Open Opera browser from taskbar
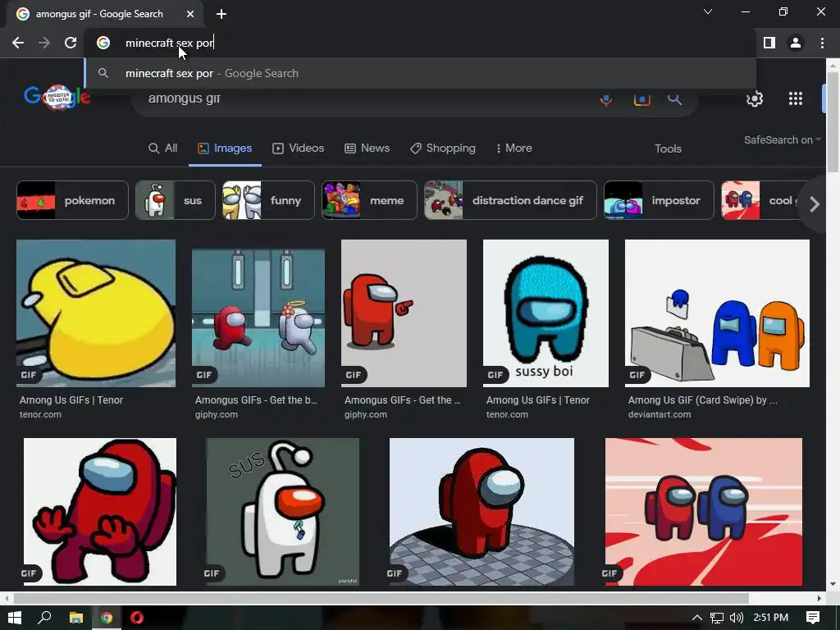The width and height of the screenshot is (840, 630). (137, 618)
